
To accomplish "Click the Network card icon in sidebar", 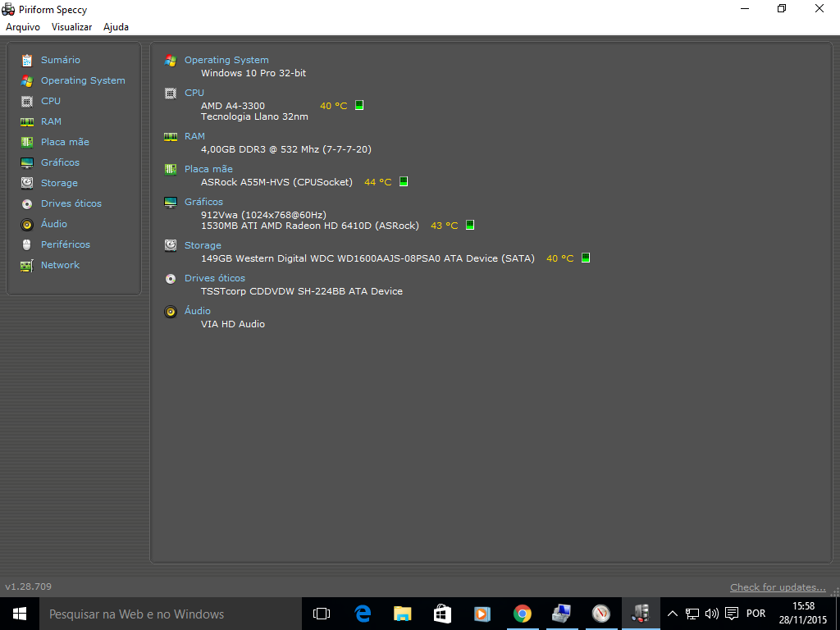I will tap(27, 265).
